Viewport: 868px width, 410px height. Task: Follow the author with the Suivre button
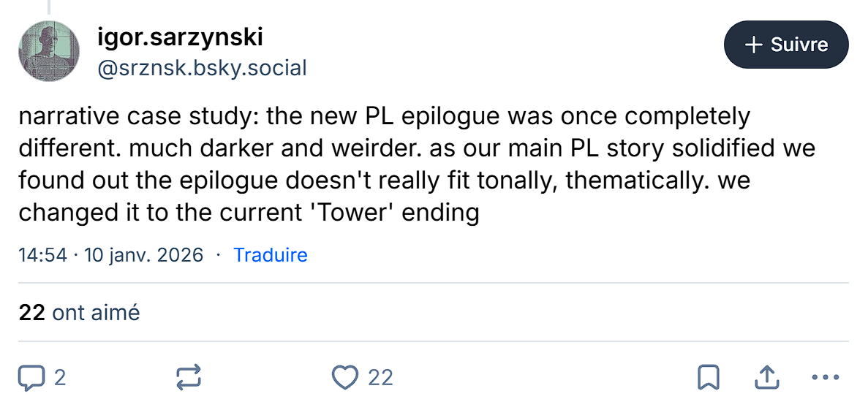(786, 45)
